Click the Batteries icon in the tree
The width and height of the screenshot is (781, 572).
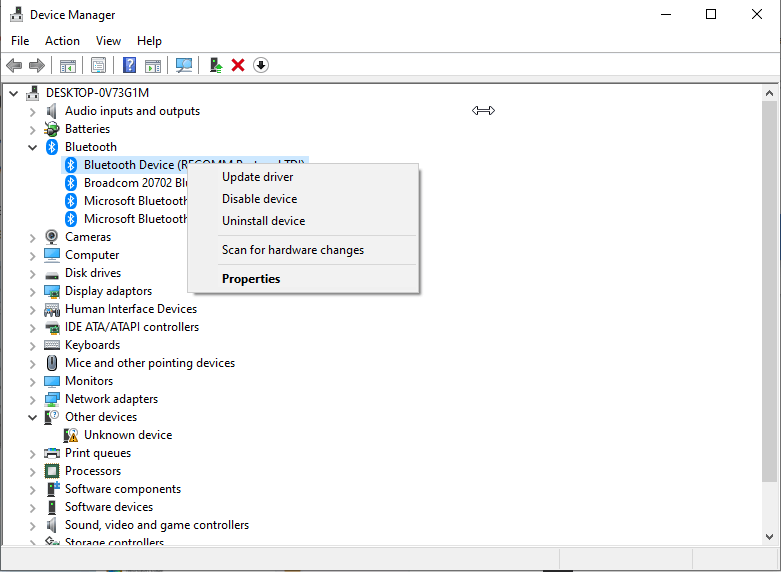tap(52, 129)
